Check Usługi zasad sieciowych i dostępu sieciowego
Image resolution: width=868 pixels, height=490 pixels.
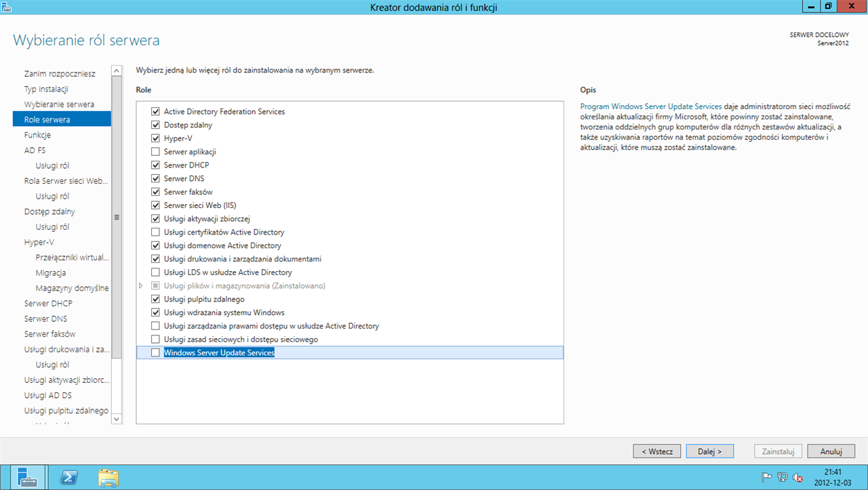coord(156,339)
